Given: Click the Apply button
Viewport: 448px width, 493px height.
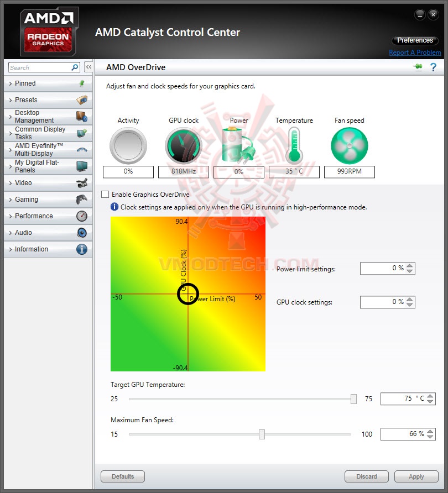Looking at the screenshot, I should pyautogui.click(x=416, y=476).
